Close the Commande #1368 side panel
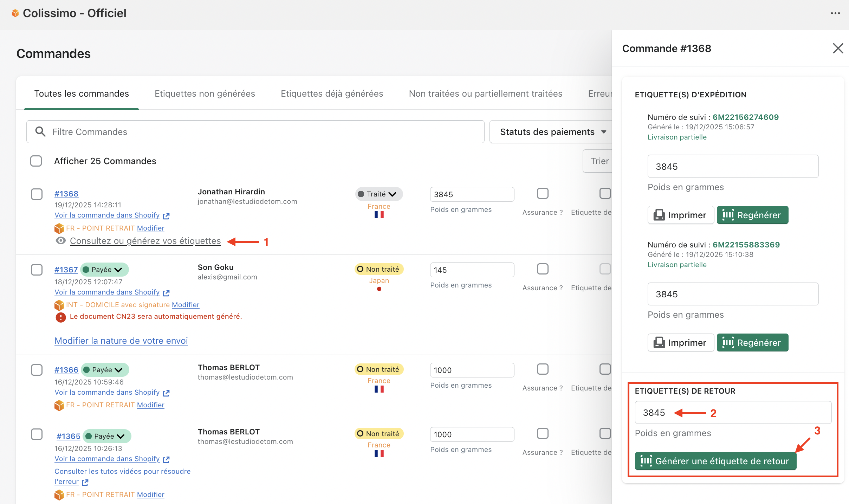 (838, 48)
